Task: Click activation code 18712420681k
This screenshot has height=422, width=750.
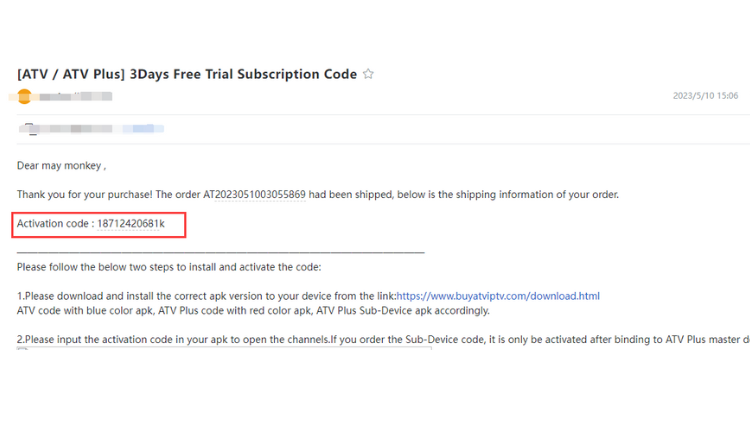Action: pos(131,223)
